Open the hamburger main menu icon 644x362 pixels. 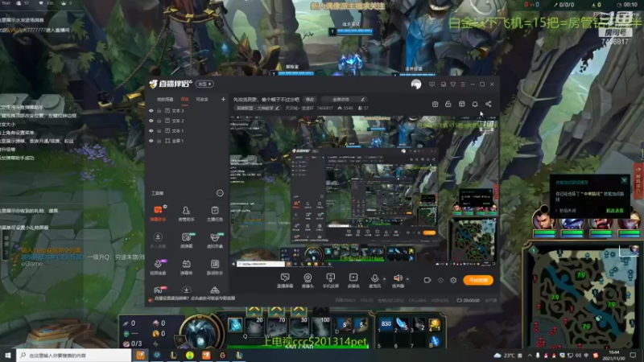coord(463,84)
